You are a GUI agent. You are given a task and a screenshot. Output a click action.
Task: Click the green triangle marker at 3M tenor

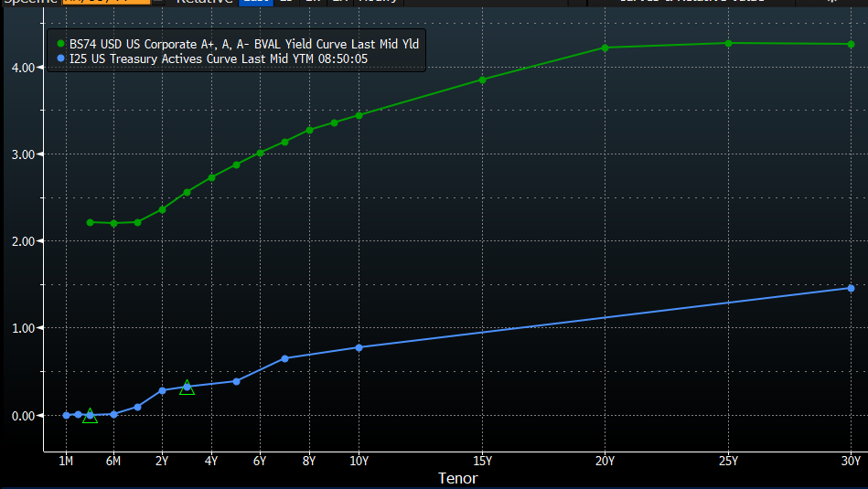tap(91, 416)
